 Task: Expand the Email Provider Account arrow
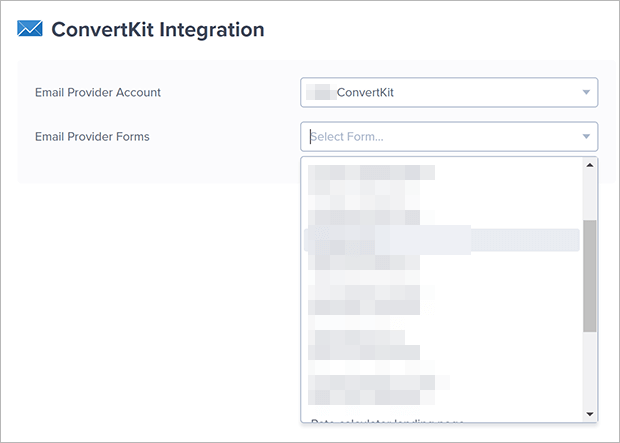586,93
